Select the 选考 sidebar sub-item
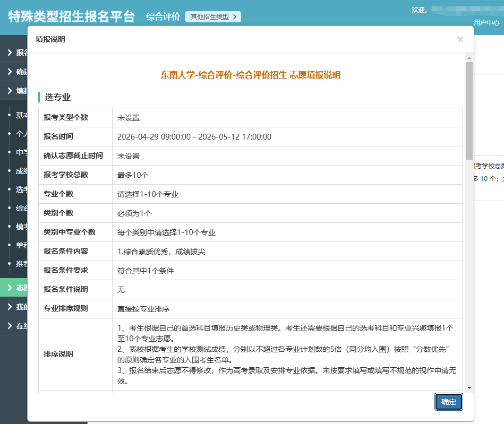The width and height of the screenshot is (504, 424). (22, 189)
